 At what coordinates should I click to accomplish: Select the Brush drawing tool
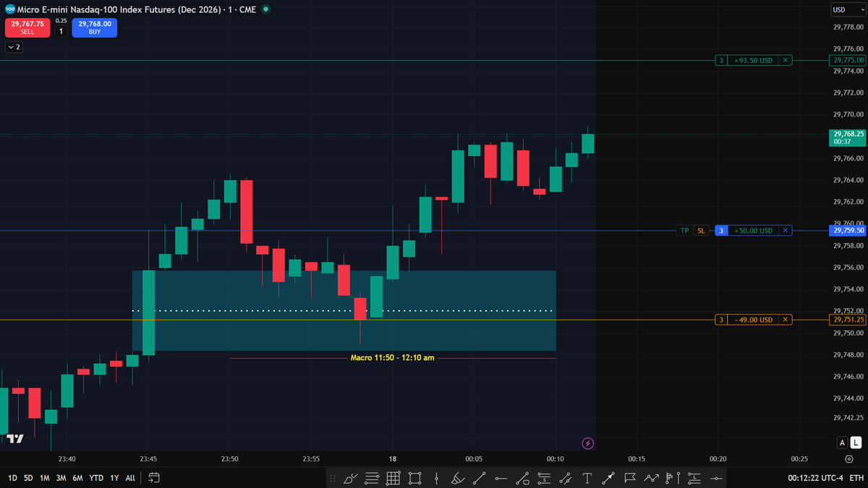click(x=351, y=478)
